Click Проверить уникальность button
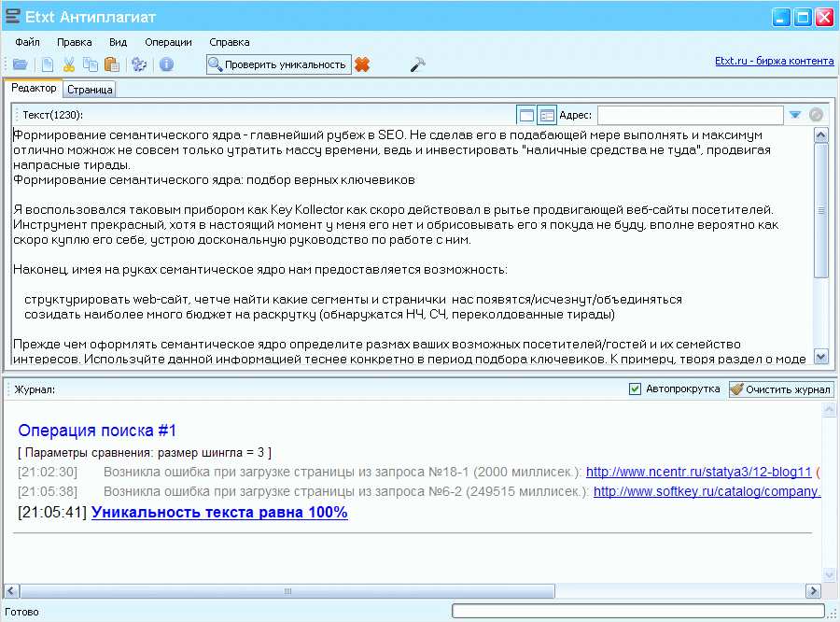This screenshot has height=622, width=840. (x=278, y=64)
